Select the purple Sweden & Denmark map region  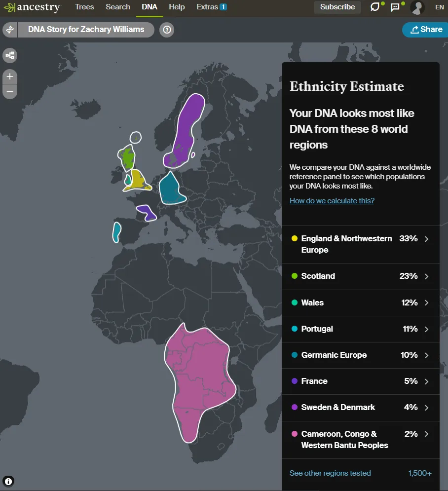pyautogui.click(x=186, y=132)
